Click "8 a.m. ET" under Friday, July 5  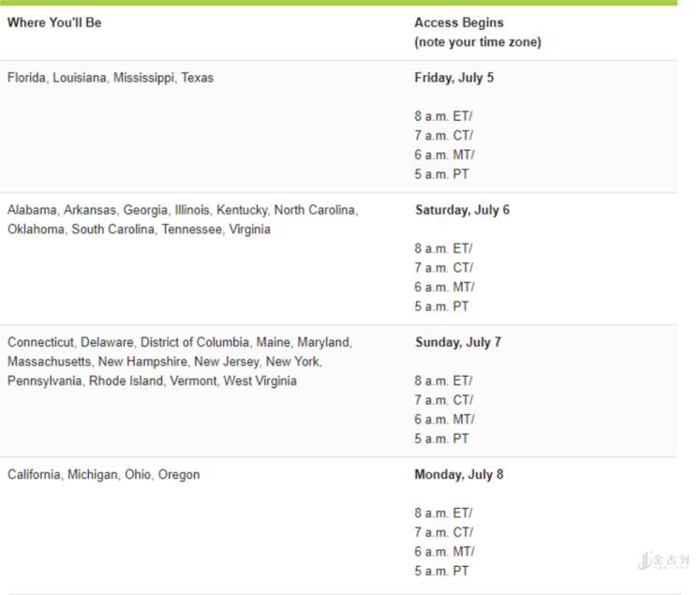(x=443, y=116)
